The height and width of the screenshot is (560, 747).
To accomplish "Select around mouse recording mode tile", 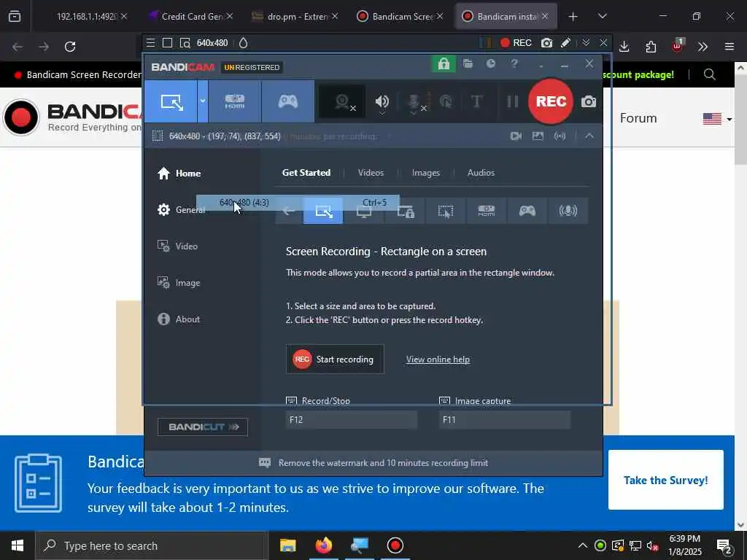I will coord(446,211).
